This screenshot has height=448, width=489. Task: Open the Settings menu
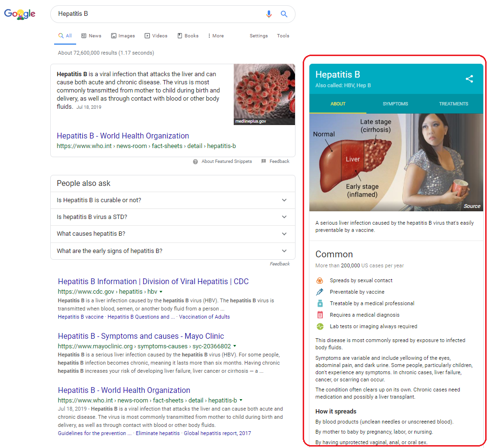(x=259, y=36)
